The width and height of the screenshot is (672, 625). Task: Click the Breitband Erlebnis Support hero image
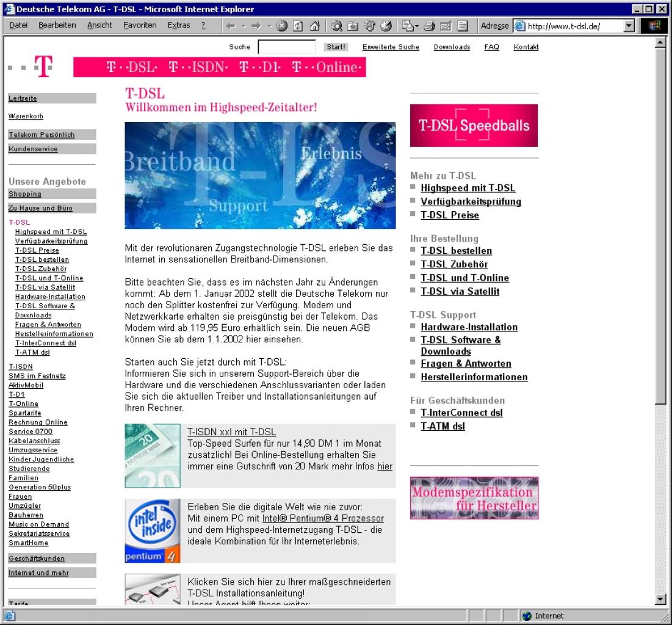[x=260, y=175]
